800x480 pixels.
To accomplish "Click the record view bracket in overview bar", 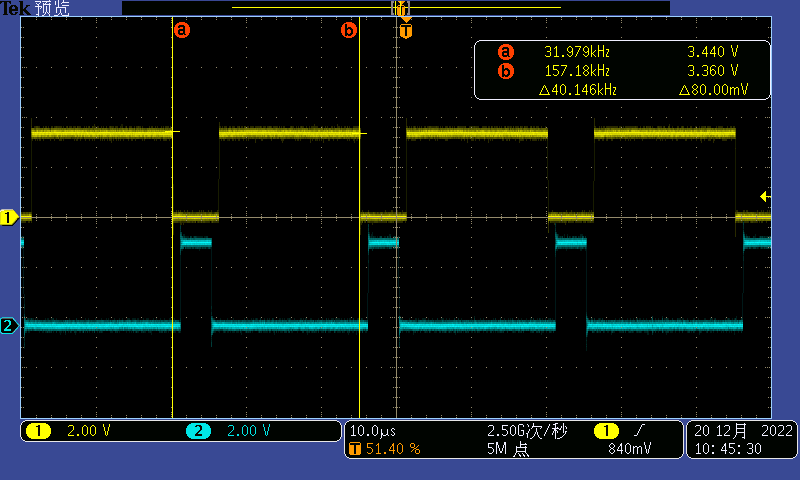I will (401, 8).
